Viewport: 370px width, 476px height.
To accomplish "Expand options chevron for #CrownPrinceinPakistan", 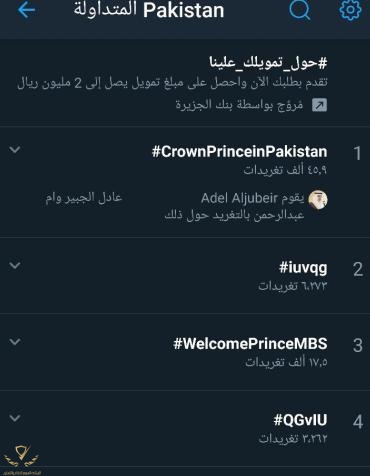I will tap(15, 149).
